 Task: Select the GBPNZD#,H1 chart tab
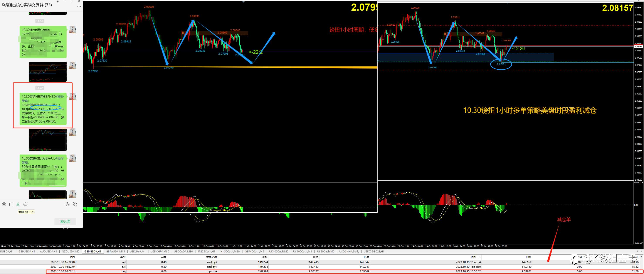(92, 252)
